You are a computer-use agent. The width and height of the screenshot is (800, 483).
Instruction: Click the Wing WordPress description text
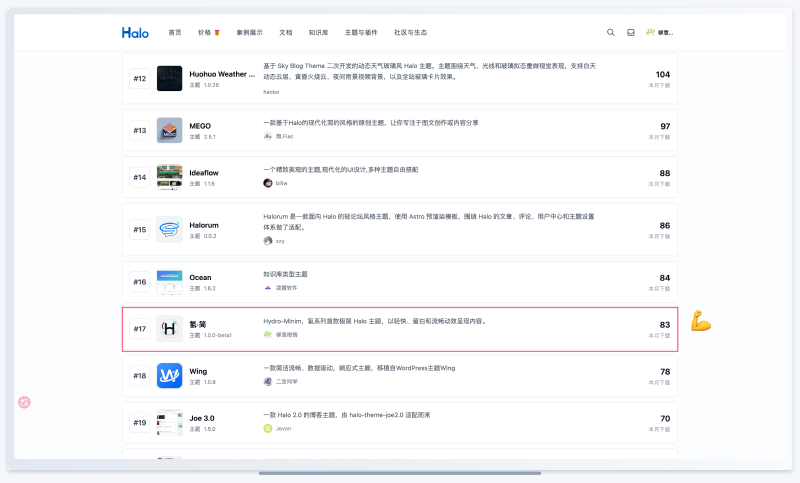359,368
